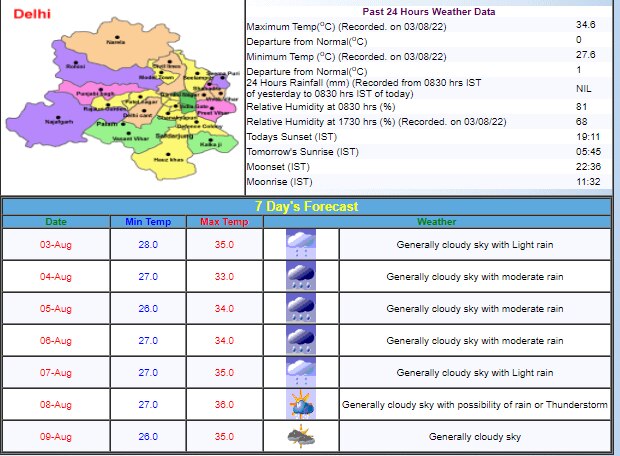Click the Punjabi Bagh area on the map

click(x=95, y=94)
